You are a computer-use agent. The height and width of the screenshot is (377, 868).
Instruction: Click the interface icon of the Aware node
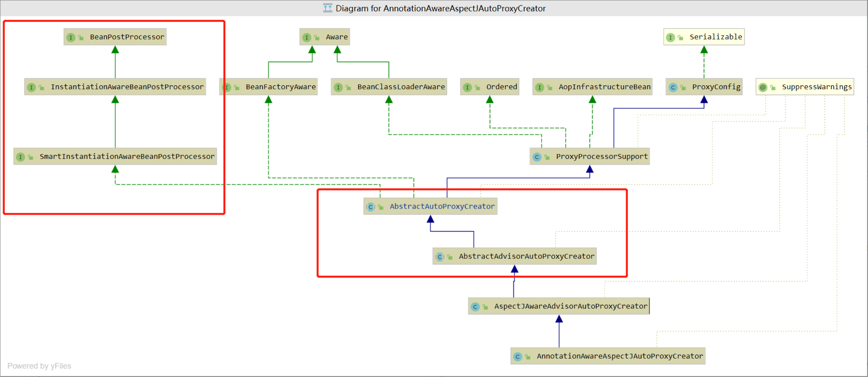306,37
